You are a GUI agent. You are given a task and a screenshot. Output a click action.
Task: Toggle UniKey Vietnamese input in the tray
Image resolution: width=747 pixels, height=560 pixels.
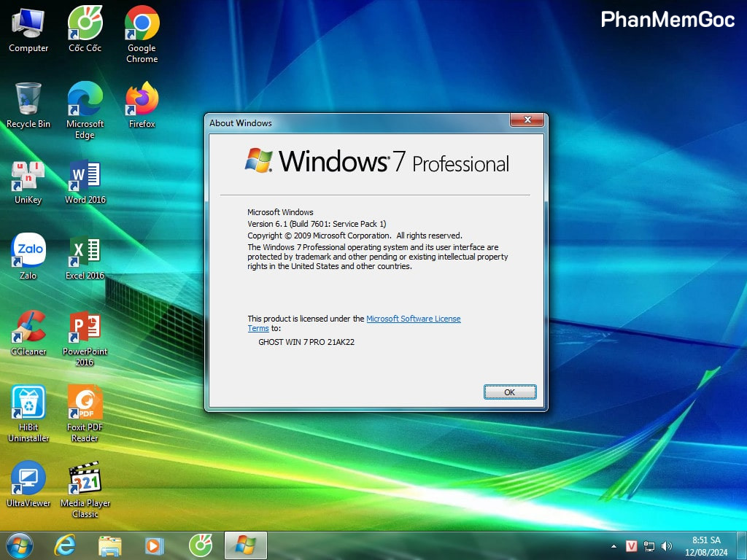pyautogui.click(x=632, y=546)
